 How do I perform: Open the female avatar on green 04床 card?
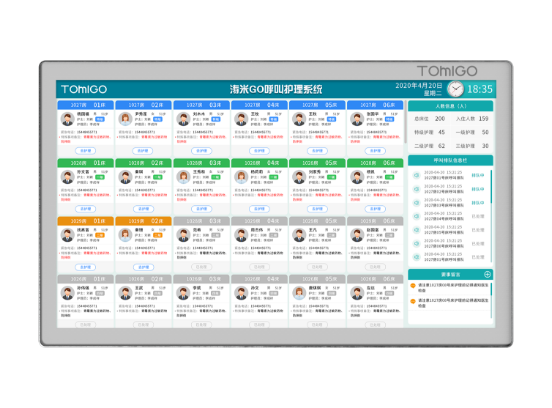coord(241,177)
